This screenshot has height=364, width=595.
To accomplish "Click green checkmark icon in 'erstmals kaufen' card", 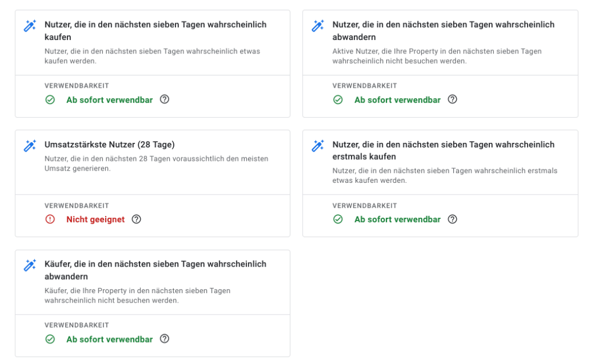I will [x=338, y=219].
